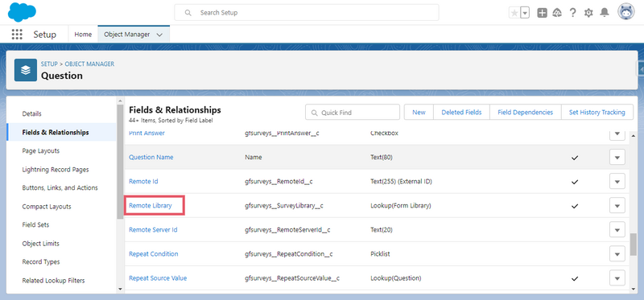Click the Salesforce cloud logo
The width and height of the screenshot is (644, 300).
click(23, 12)
